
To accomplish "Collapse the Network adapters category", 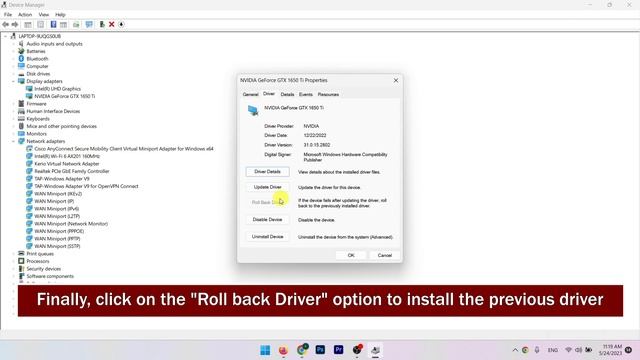I will click(x=13, y=141).
